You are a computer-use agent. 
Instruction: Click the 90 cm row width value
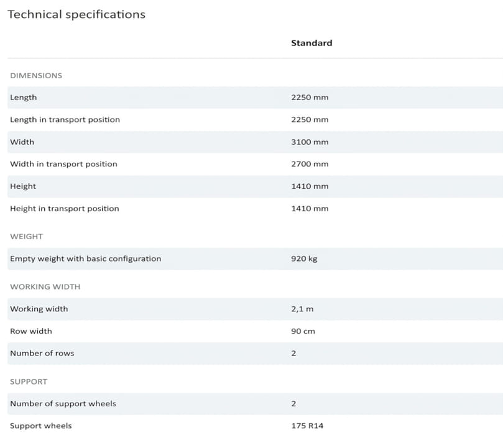(x=303, y=331)
